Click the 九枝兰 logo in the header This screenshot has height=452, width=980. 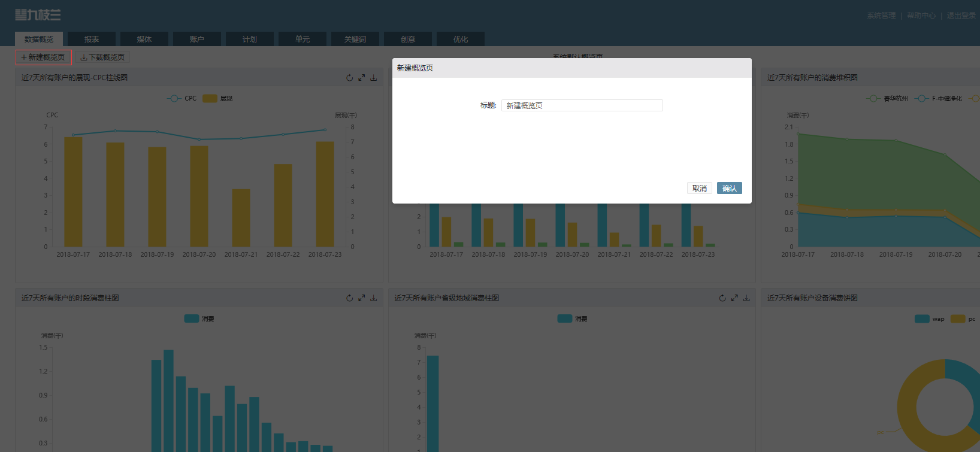(x=38, y=15)
